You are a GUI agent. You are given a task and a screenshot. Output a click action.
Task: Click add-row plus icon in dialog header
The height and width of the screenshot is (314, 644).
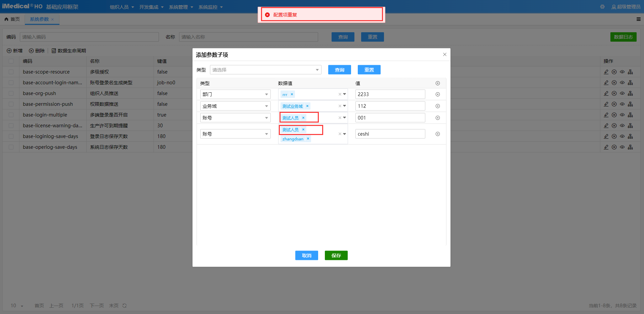pos(437,83)
